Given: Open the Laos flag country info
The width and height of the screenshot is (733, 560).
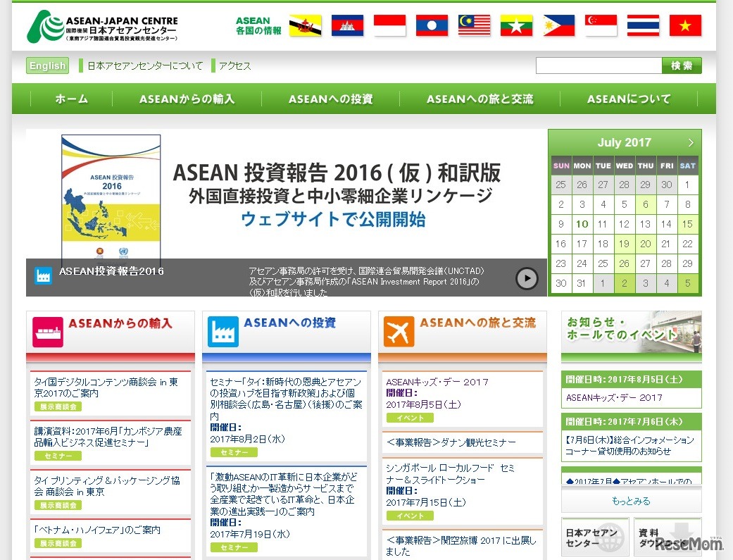Looking at the screenshot, I should [432, 25].
